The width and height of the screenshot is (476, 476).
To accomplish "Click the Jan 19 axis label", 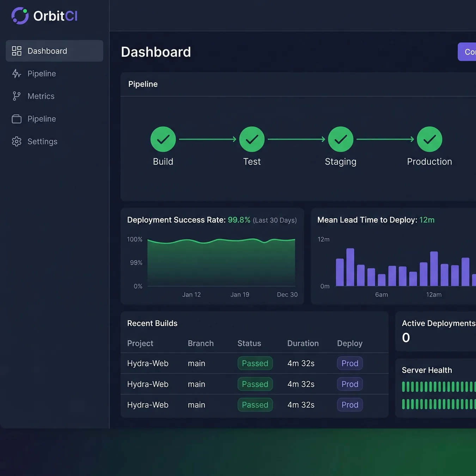I will (240, 295).
